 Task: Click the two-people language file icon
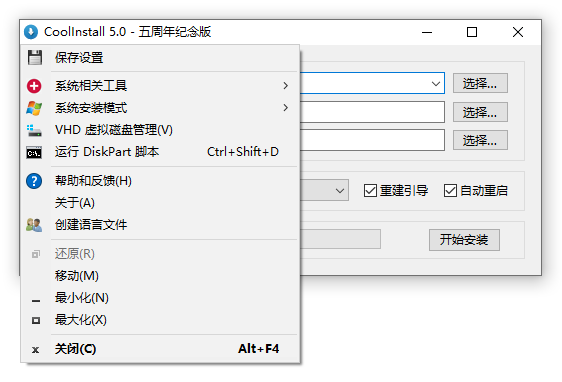pos(34,225)
